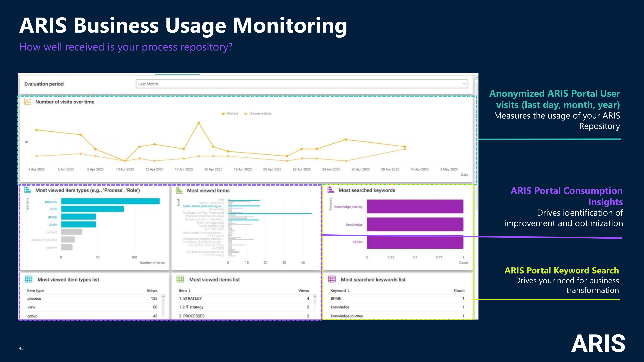Select the process row in item types list
This screenshot has height=362, width=644.
[93, 299]
